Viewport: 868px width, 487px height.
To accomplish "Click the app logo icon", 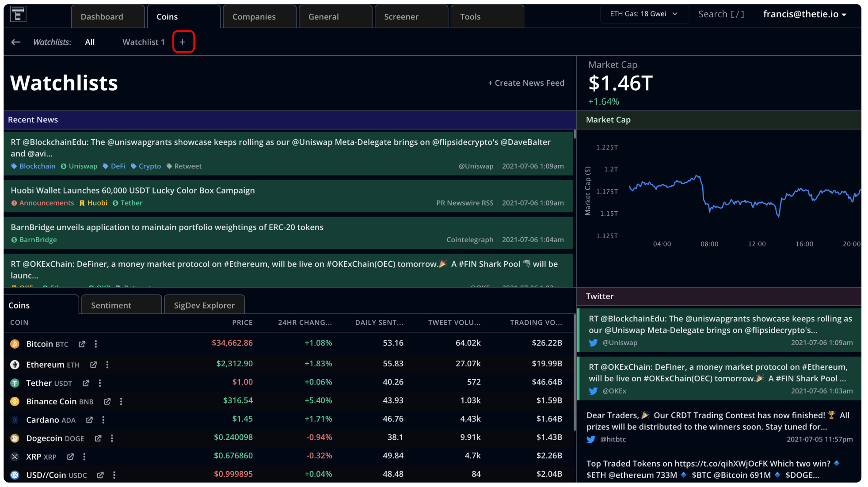I will [18, 14].
